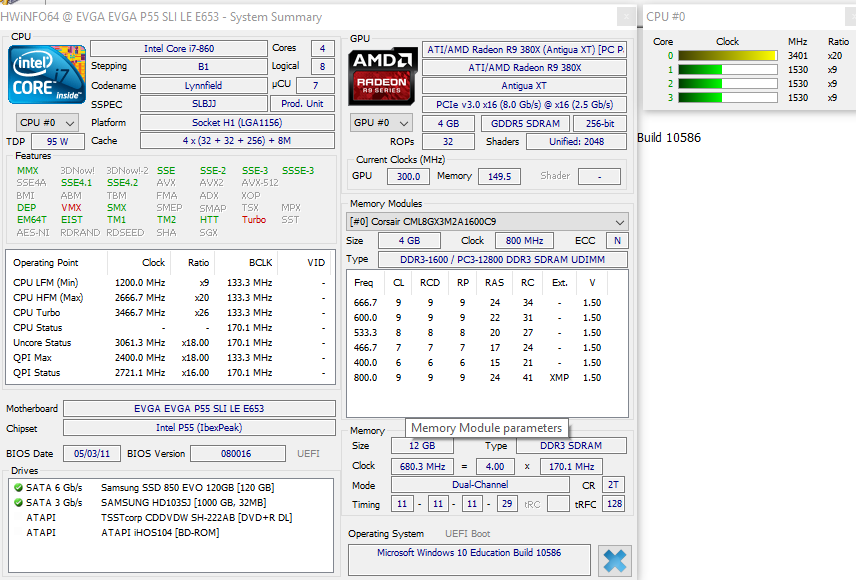Click Core 1 clock bar in CPU #0 window

pyautogui.click(x=728, y=70)
